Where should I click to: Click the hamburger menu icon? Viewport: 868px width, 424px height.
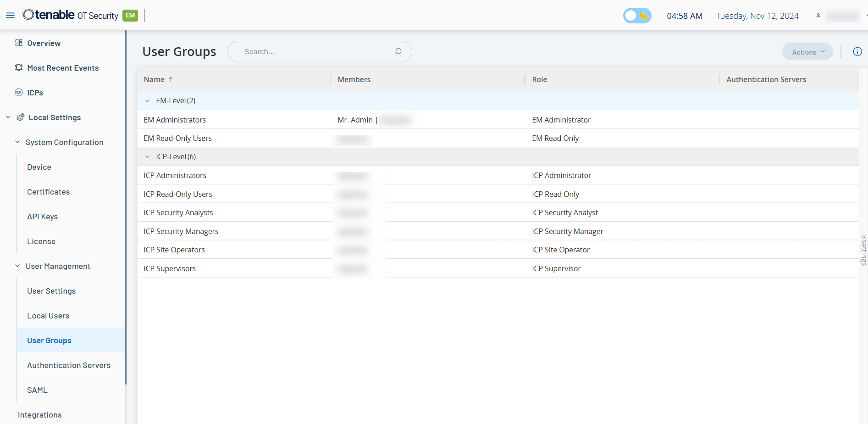(x=10, y=16)
